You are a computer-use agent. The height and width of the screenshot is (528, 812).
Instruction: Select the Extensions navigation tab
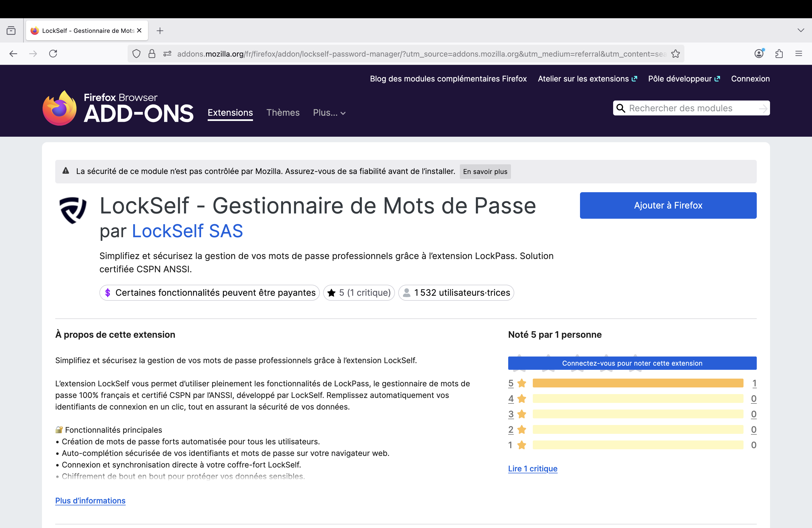coord(230,113)
